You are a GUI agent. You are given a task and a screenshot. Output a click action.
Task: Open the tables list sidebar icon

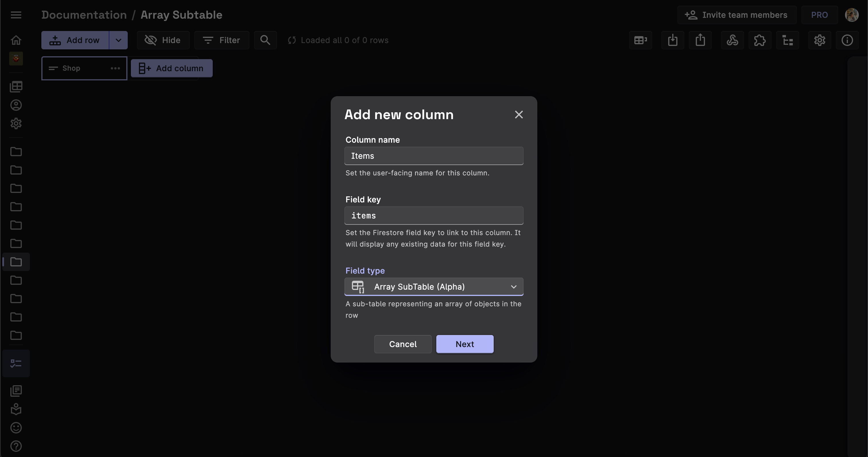16,87
